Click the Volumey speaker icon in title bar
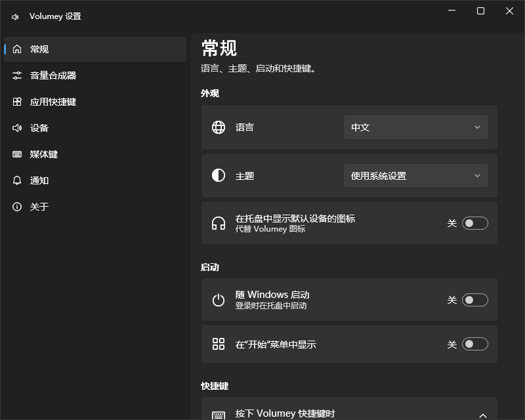525x420 pixels. (x=15, y=17)
